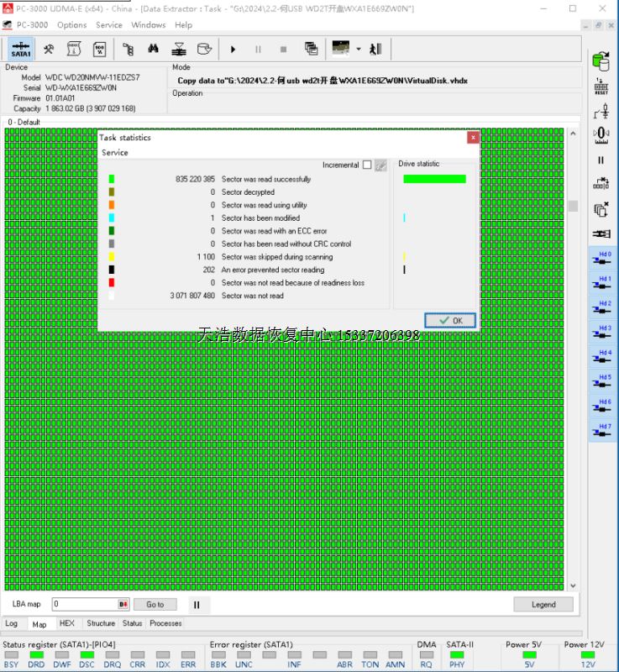Click the pause icon next to Go to
Viewport: 619px width, 672px height.
(197, 604)
